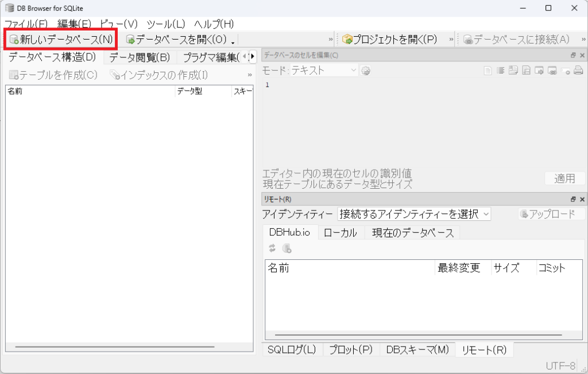Click 新しいデータベース(N) toolbar button
Image resolution: width=588 pixels, height=374 pixels.
(61, 40)
